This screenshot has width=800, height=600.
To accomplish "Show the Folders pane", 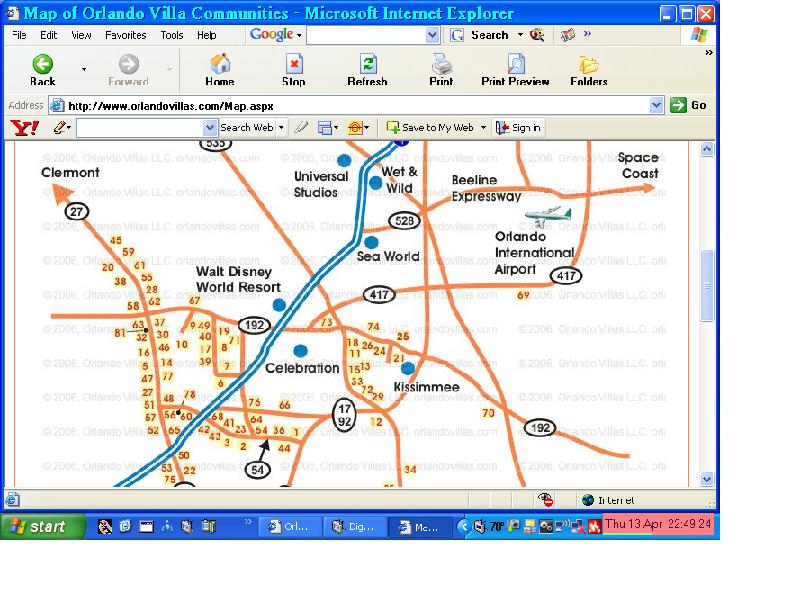I will [x=589, y=70].
